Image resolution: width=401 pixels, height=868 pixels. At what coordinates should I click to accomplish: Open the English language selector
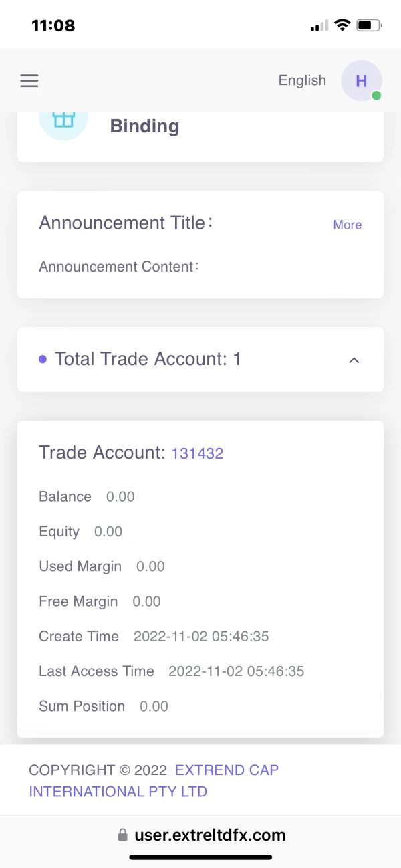[302, 80]
